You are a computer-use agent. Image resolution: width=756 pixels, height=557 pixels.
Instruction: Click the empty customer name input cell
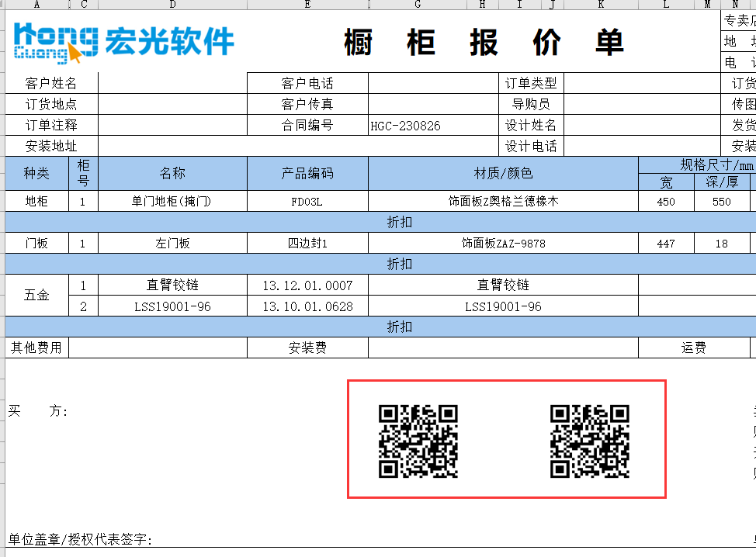point(172,83)
